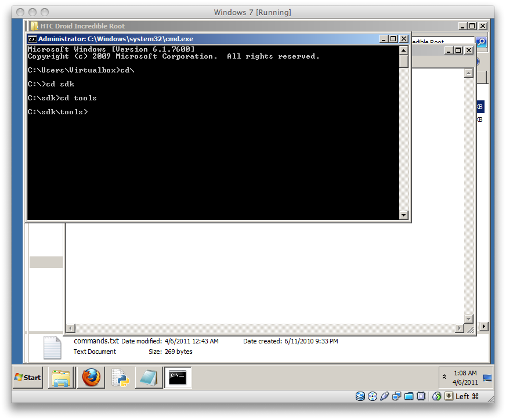Click the commands.txt file name
Viewport: 506px width, 420px height.
96,341
